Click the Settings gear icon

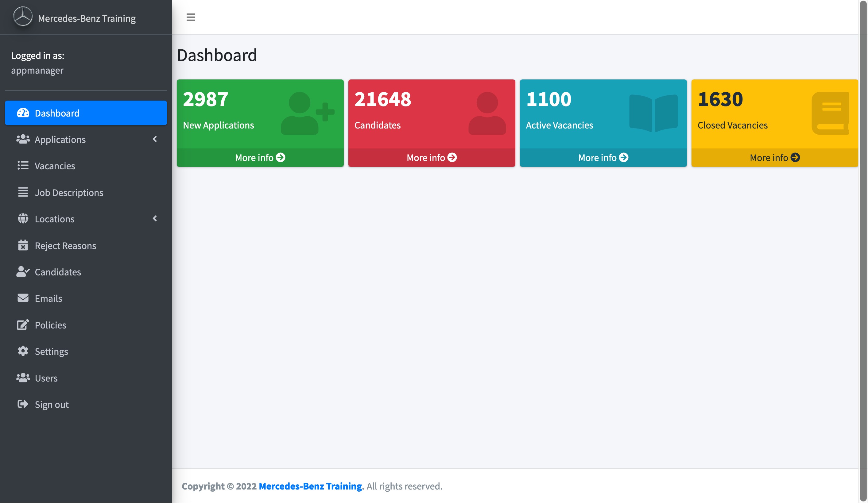pos(23,351)
